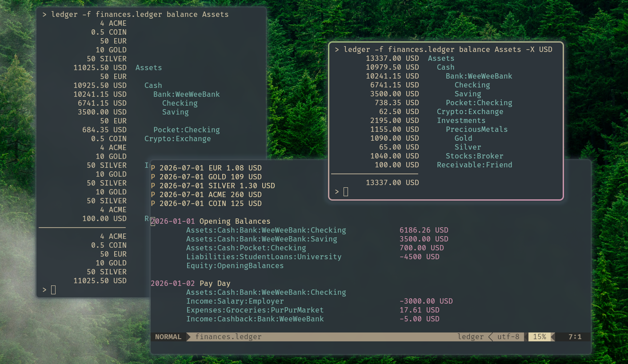Click the prompt cursor in the right terminal

(346, 191)
